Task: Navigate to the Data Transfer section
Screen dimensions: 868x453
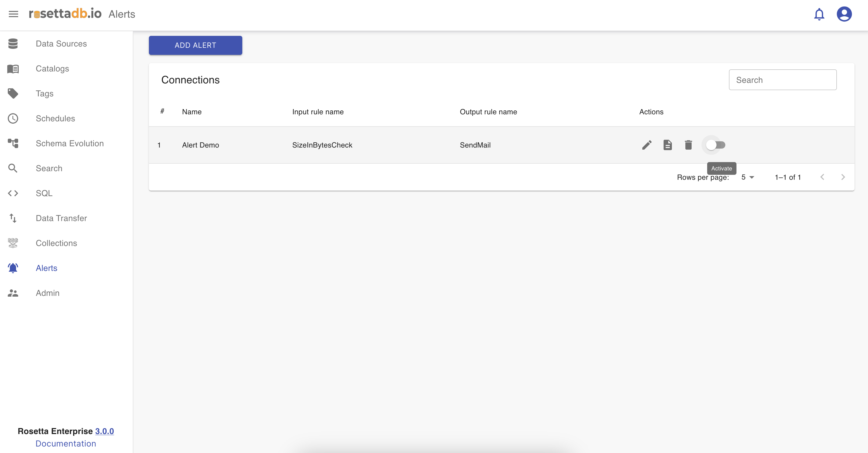Action: [61, 218]
